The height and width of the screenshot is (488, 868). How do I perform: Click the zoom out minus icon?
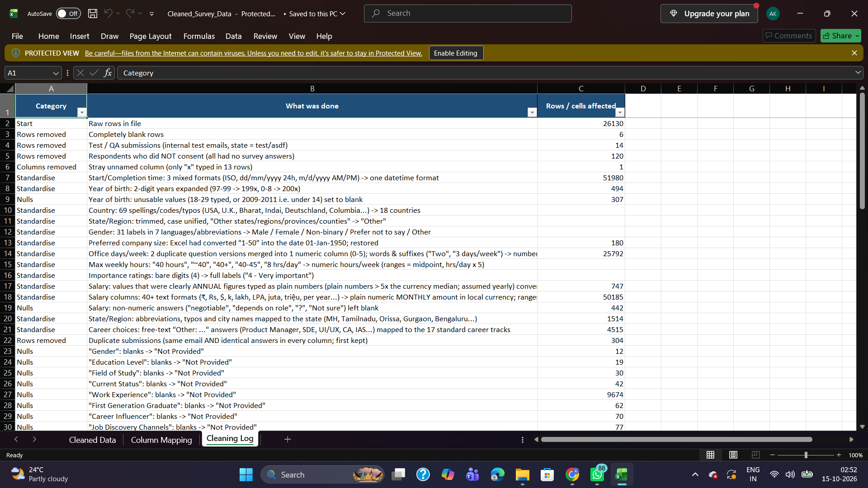click(773, 455)
